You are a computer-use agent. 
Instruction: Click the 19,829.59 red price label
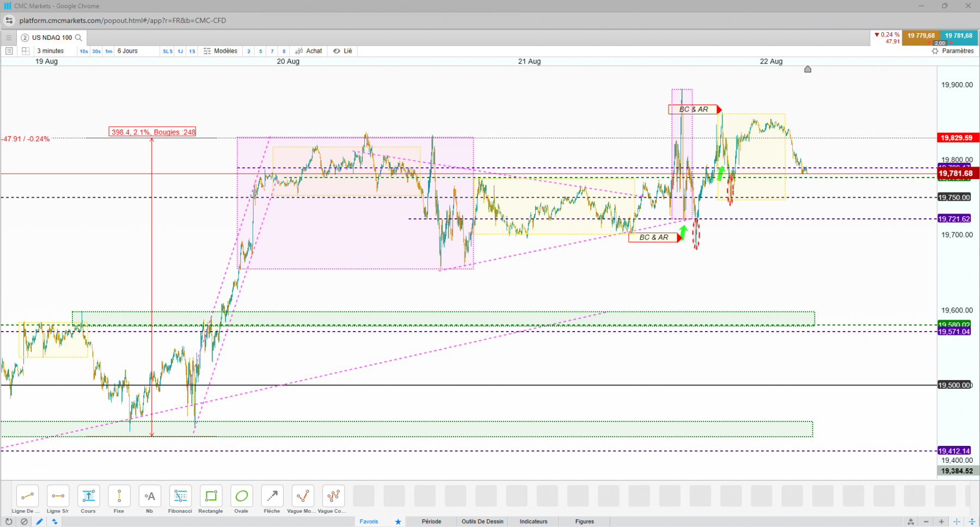point(957,138)
